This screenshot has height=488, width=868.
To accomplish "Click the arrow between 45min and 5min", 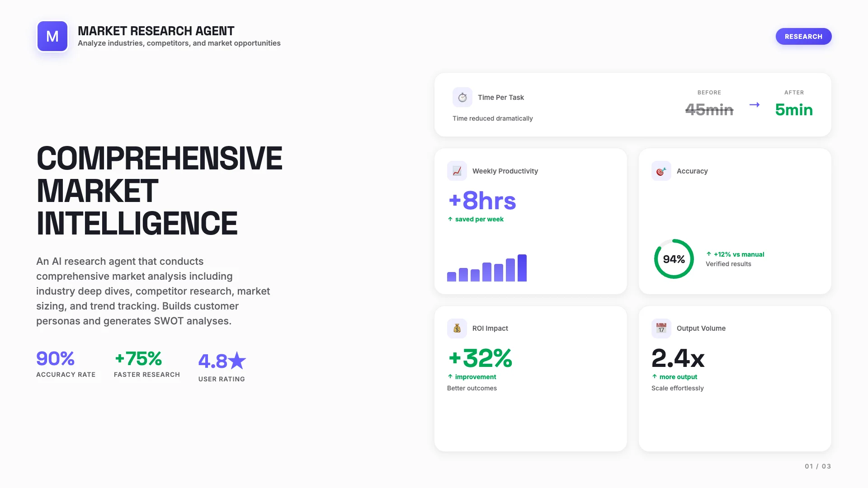I will pos(754,104).
